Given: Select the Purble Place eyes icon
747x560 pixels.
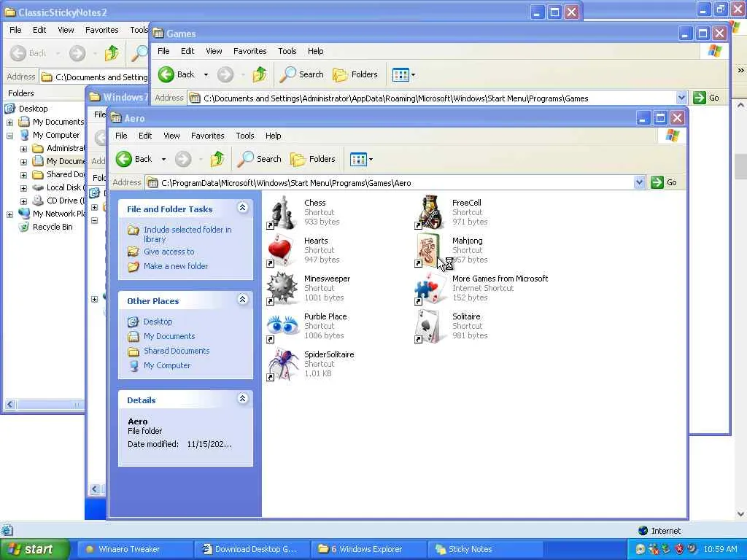Looking at the screenshot, I should (x=282, y=327).
